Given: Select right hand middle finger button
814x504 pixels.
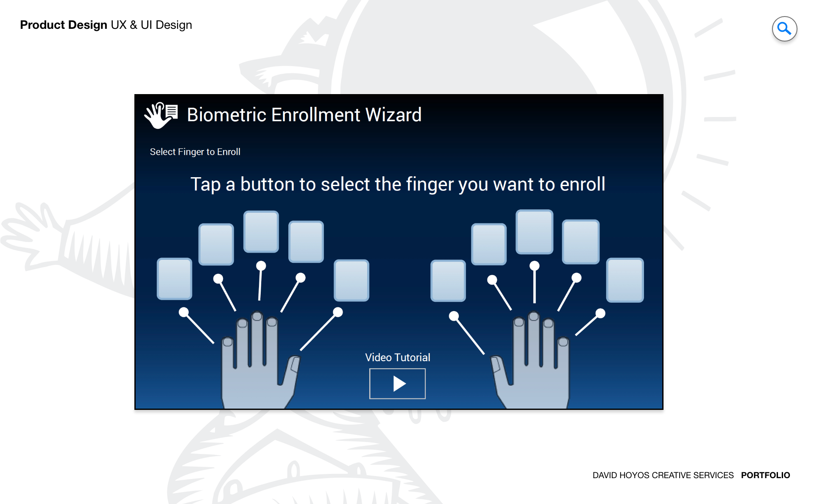Looking at the screenshot, I should pos(535,232).
